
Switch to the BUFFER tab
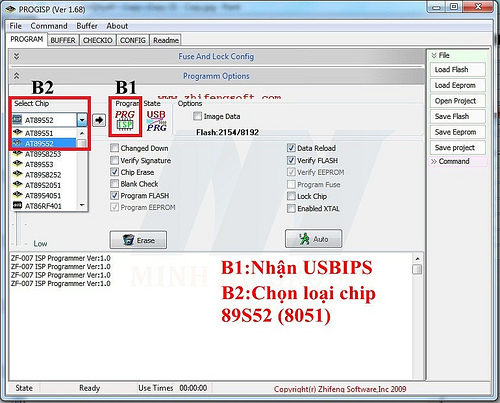coord(63,40)
